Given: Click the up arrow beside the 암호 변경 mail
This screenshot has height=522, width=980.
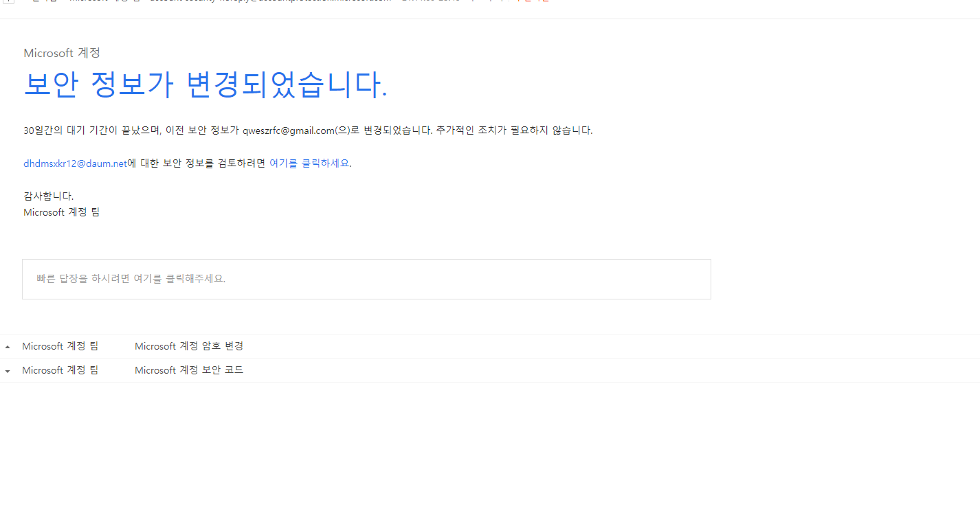Looking at the screenshot, I should [x=8, y=347].
